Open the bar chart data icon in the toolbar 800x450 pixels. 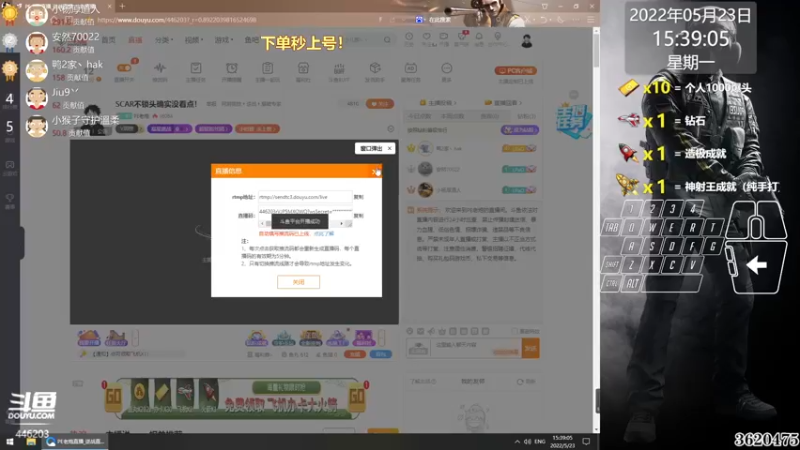tap(339, 68)
